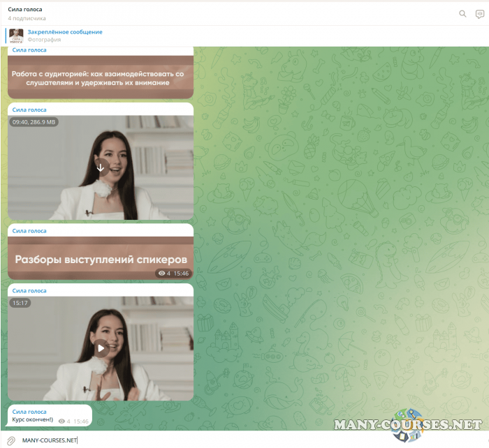Click the search icon in chat header
489x448 pixels.
[x=462, y=13]
